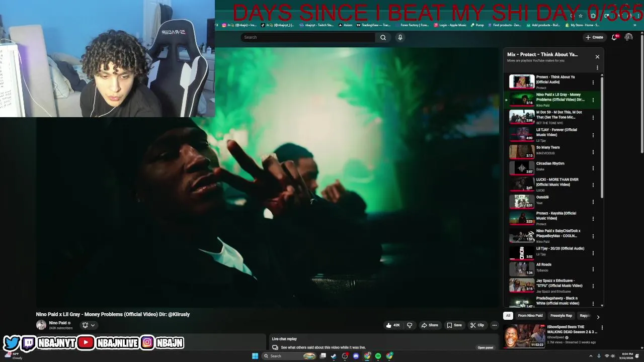Open the Windows Start menu
This screenshot has height=362, width=644.
[255, 356]
